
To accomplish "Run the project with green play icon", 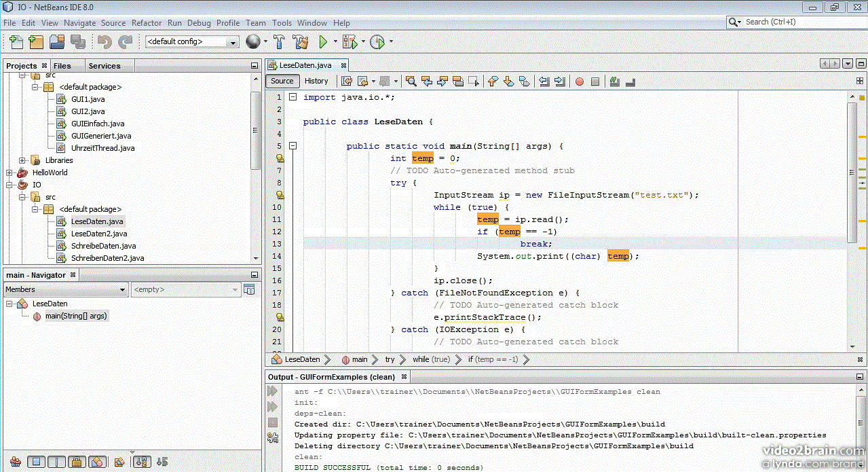I will tap(324, 42).
